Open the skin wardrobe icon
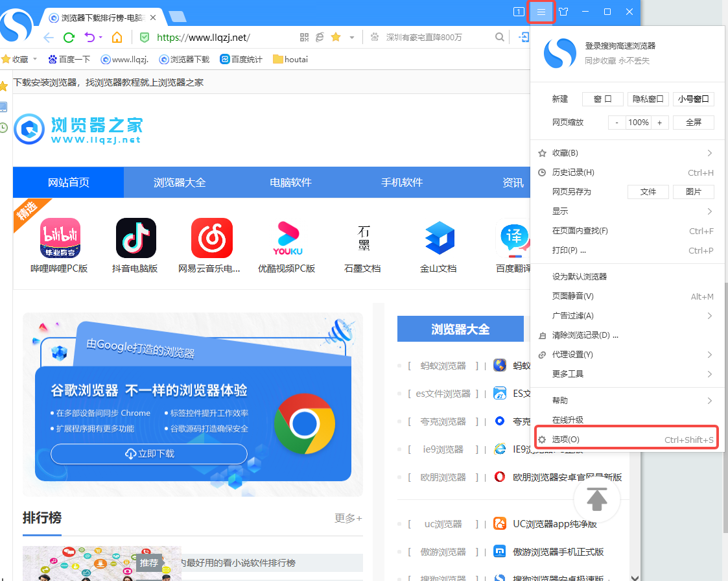This screenshot has height=581, width=728. click(x=563, y=12)
